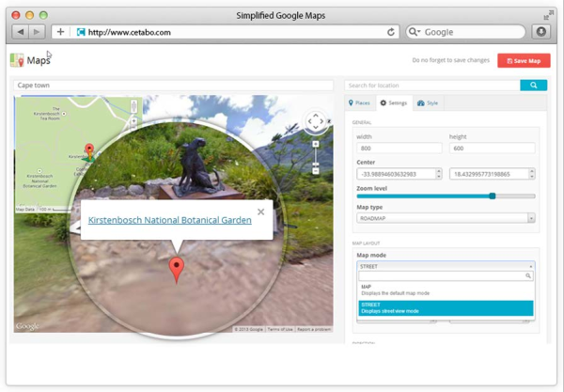
Task: Click the mini map plus zoom button
Action: tap(133, 121)
